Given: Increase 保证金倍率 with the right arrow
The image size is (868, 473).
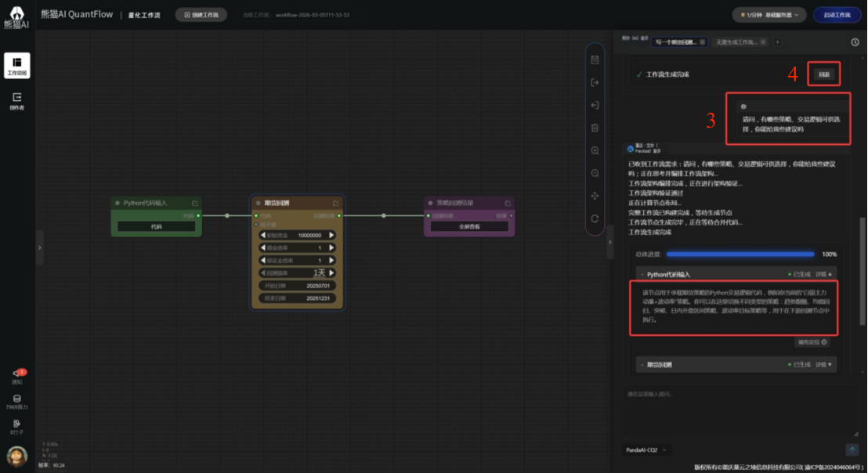Looking at the screenshot, I should (331, 260).
